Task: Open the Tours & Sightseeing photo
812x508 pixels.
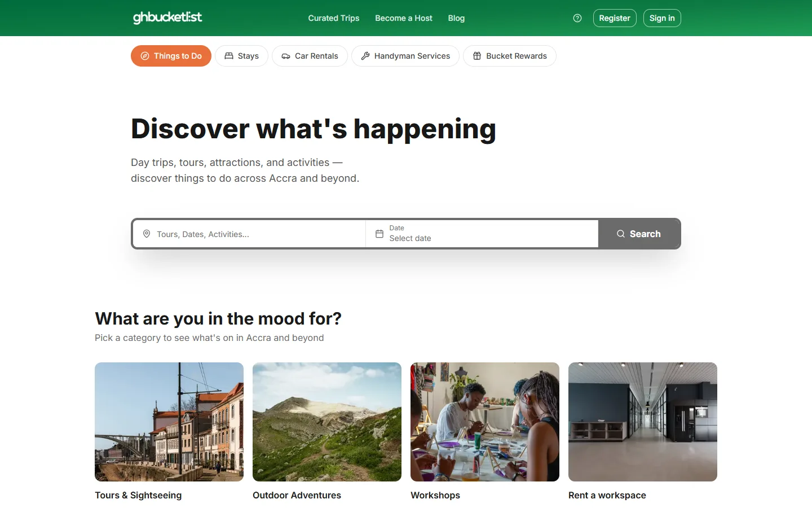Action: point(169,422)
